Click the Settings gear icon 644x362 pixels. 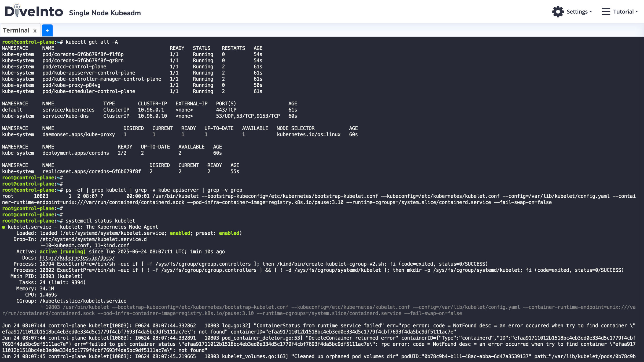558,12
